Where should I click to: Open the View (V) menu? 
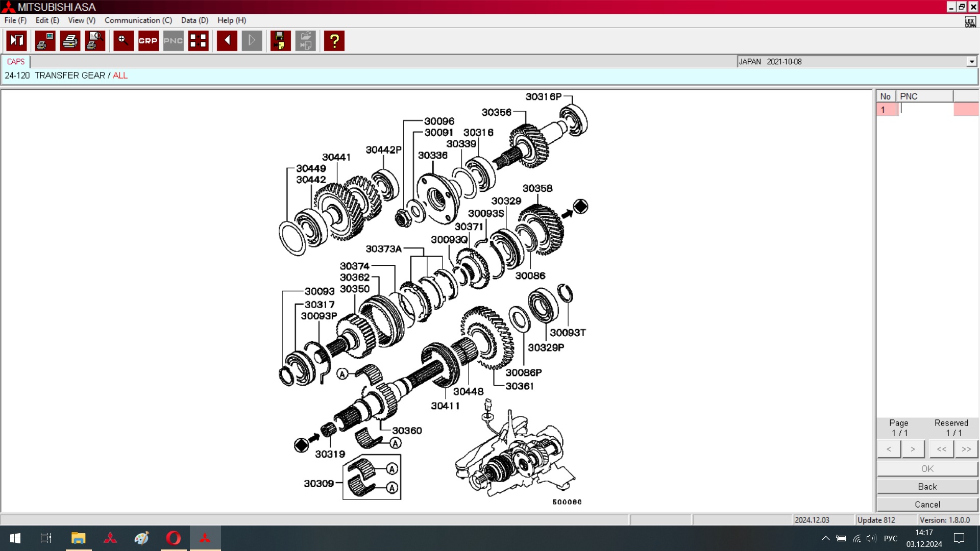(82, 20)
